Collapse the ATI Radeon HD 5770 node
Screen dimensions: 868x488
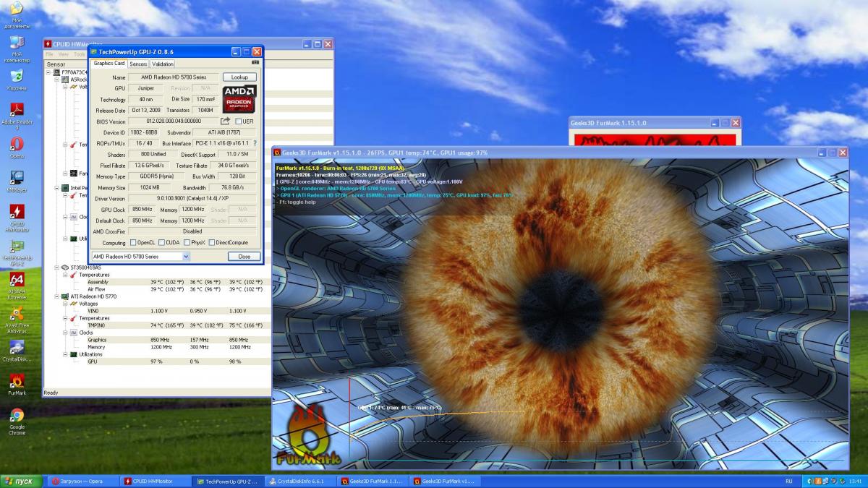56,296
